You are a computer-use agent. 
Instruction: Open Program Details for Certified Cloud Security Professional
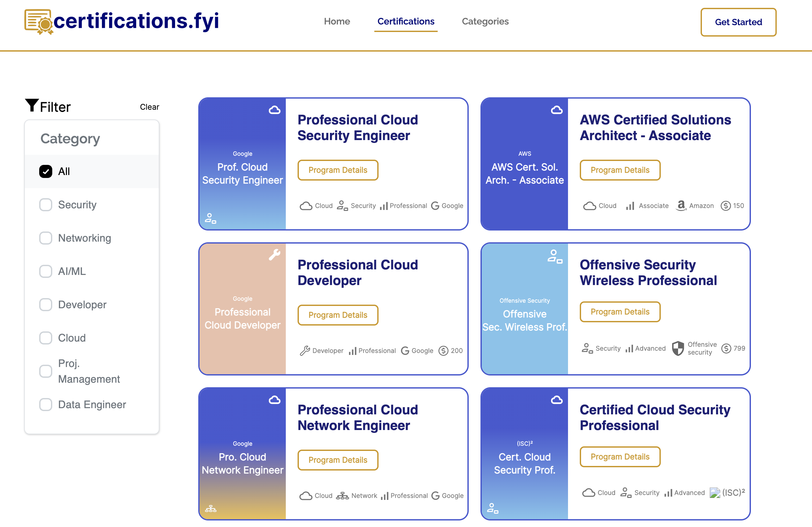[x=620, y=457]
